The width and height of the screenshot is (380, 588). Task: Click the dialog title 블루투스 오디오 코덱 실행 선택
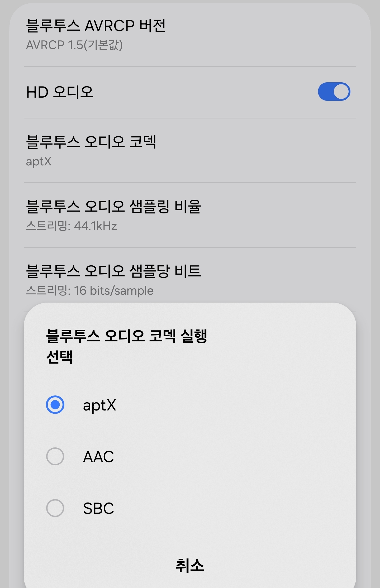click(x=127, y=346)
